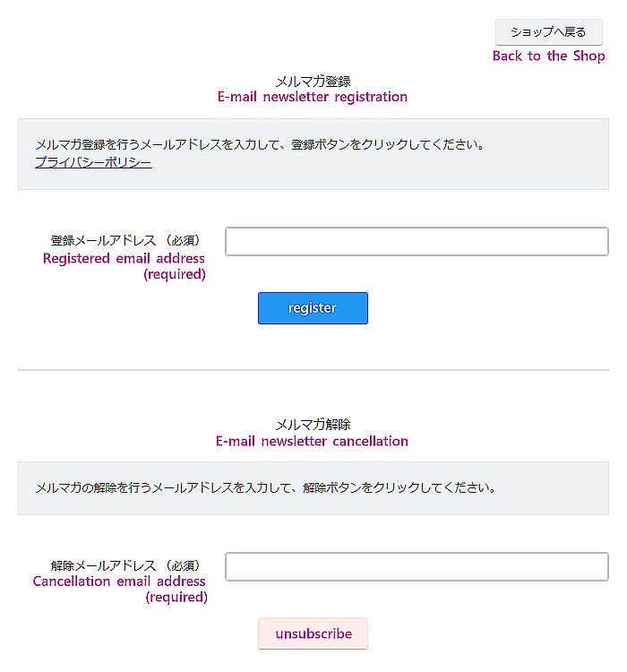Focus the cancellation email address field
Image resolution: width=627 pixels, height=672 pixels.
coord(417,566)
